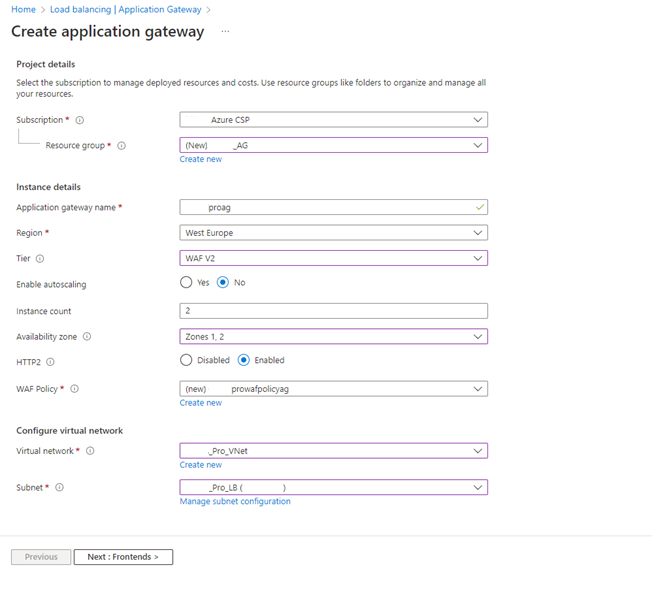
Task: Click the Availability zone info icon
Action: [88, 337]
